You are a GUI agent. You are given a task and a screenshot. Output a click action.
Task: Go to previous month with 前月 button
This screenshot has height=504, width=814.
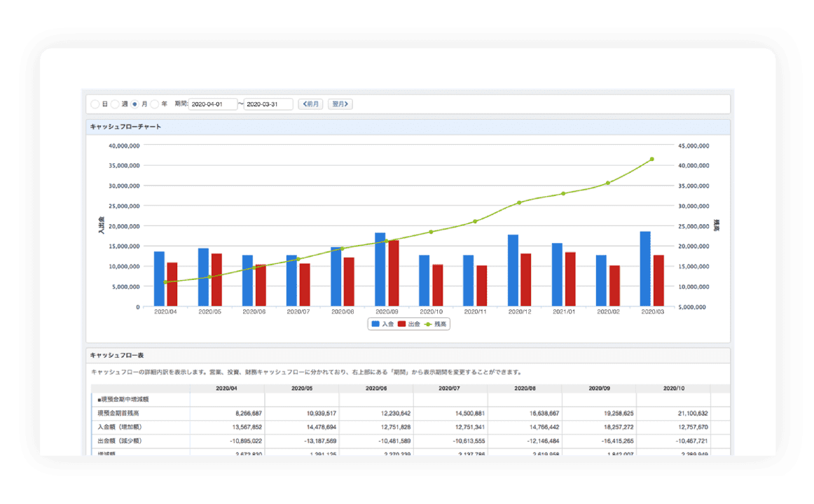pyautogui.click(x=310, y=104)
